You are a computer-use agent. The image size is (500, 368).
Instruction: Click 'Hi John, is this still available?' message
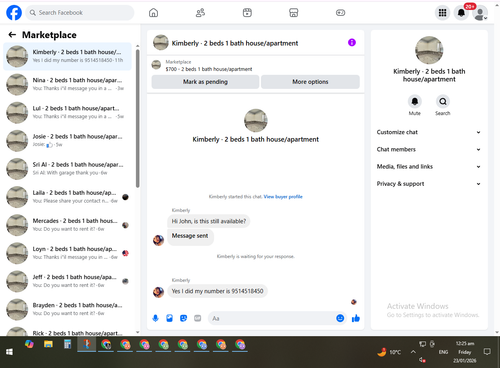(x=209, y=221)
